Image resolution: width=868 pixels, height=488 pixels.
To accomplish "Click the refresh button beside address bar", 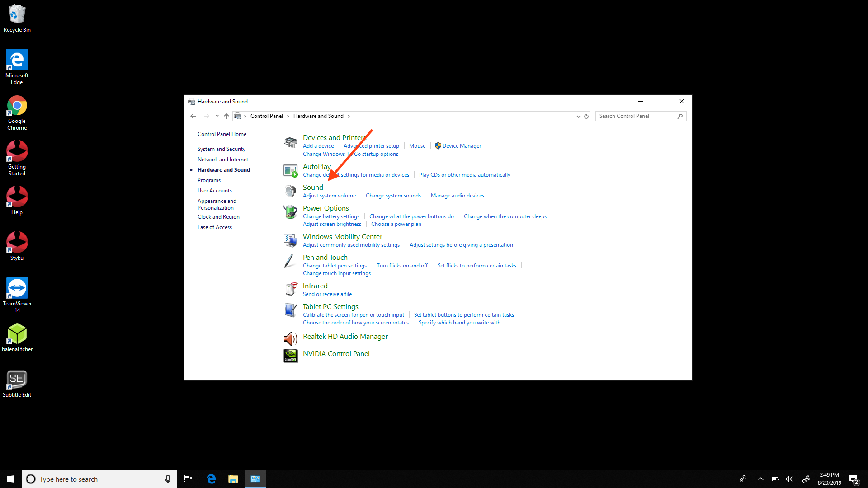I will (x=586, y=116).
